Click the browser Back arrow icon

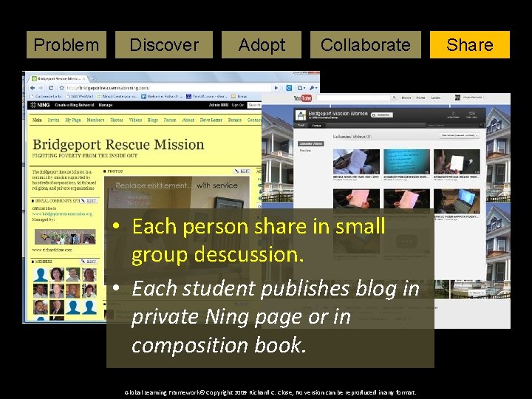tap(33, 88)
